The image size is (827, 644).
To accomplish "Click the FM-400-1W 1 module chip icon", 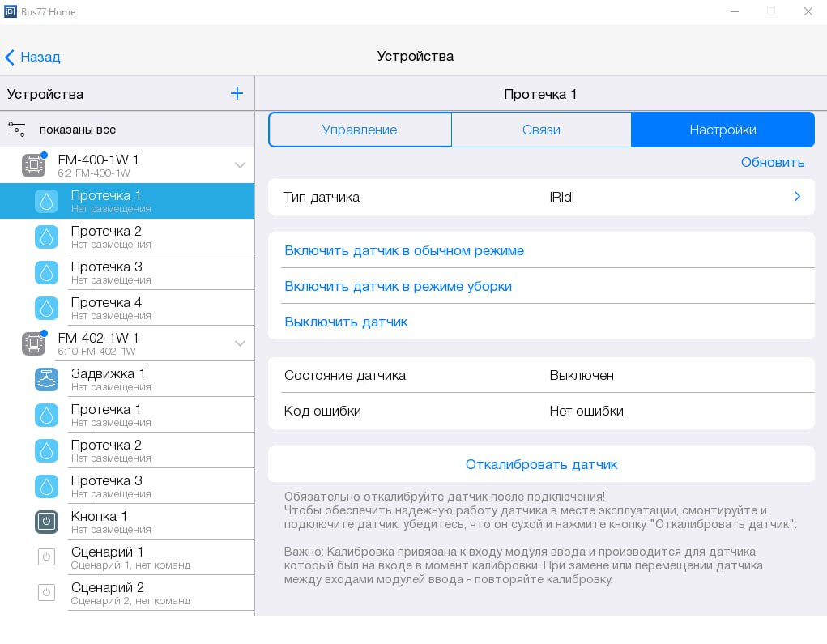I will tap(33, 165).
